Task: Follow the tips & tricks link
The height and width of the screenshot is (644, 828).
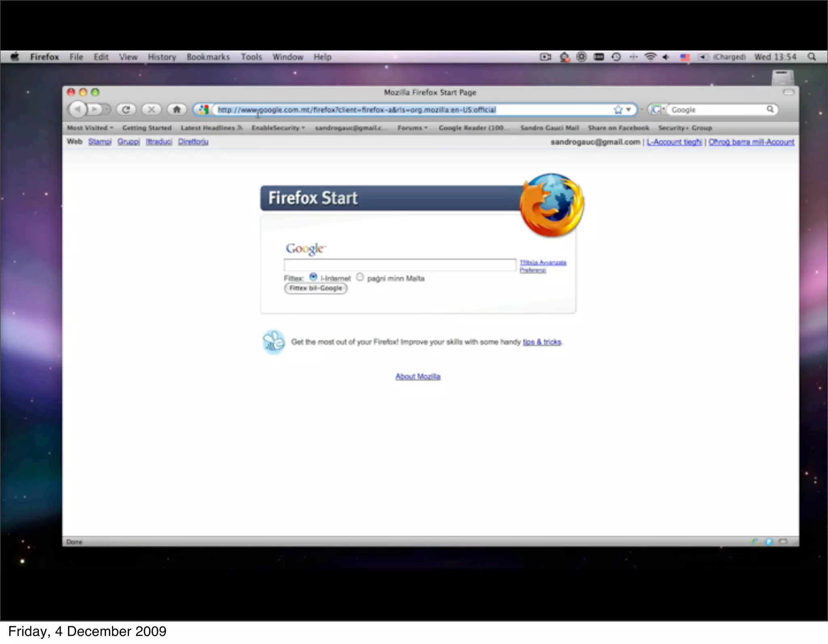Action: 542,342
